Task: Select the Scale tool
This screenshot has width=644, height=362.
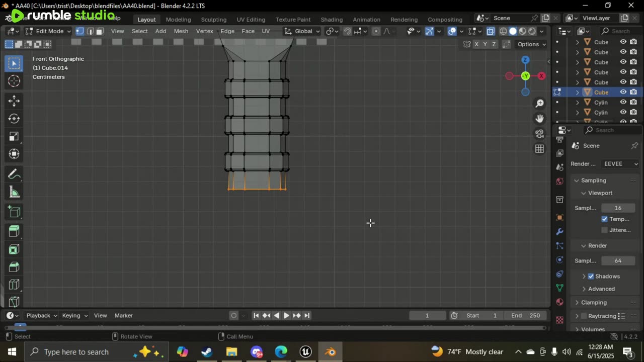Action: [x=14, y=136]
